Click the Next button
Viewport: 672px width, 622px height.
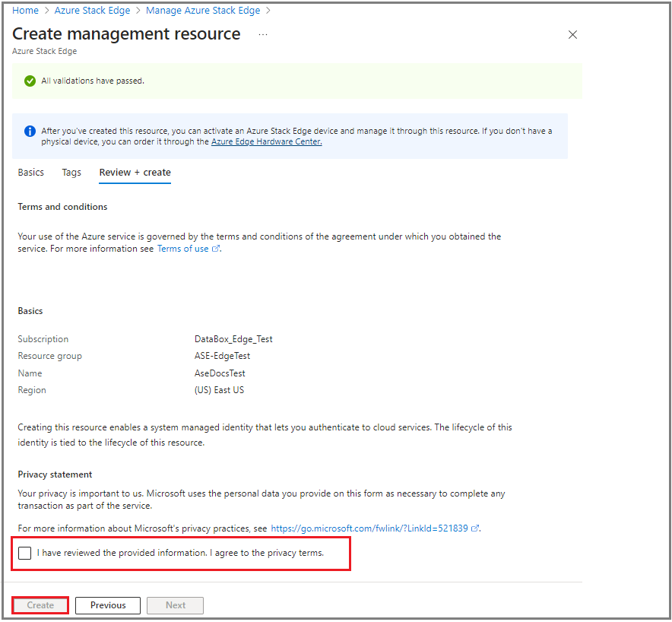175,605
